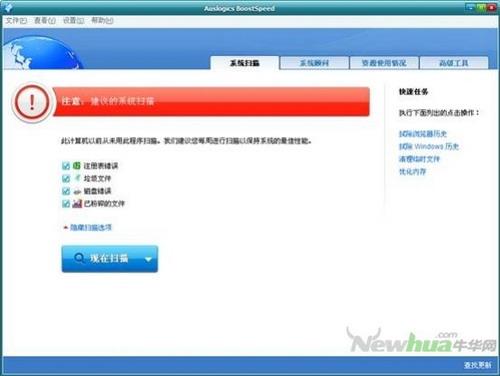Minimize the BoostSpeed window
500x376 pixels.
(x=470, y=7)
